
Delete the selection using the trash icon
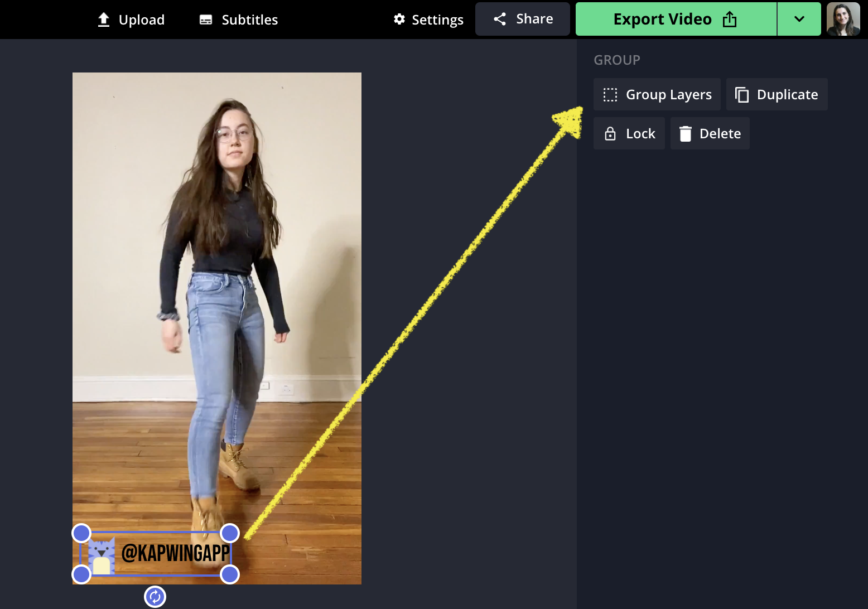(x=686, y=134)
